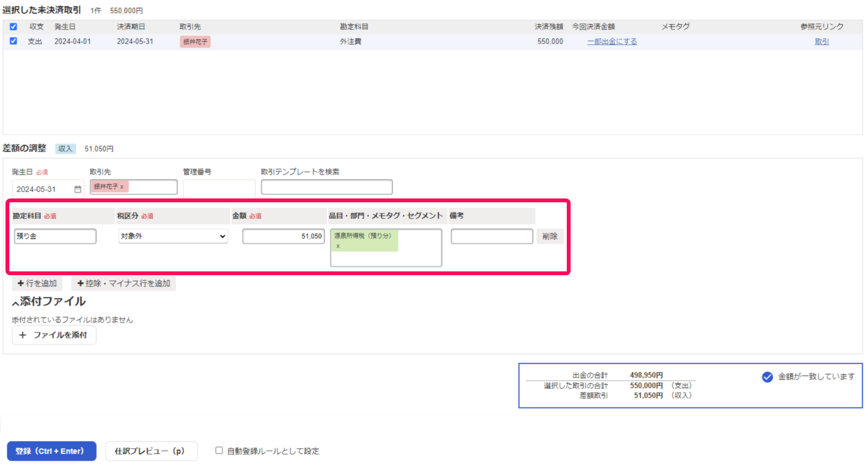Image resolution: width=868 pixels, height=466 pixels.
Task: Click the 参照元リンク column header
Action: click(x=822, y=27)
